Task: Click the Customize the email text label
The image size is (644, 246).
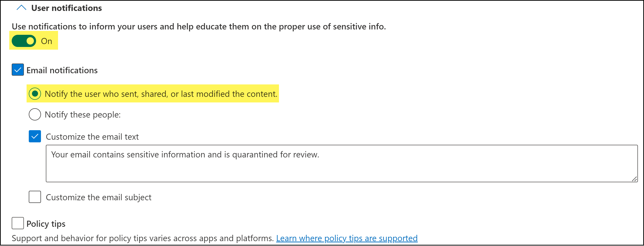Action: 92,137
